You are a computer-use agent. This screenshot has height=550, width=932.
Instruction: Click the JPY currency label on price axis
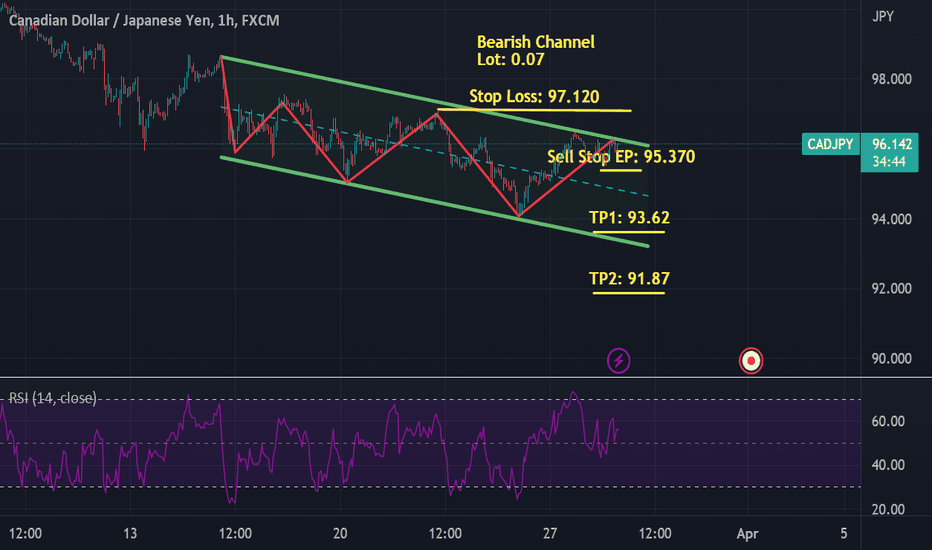883,17
